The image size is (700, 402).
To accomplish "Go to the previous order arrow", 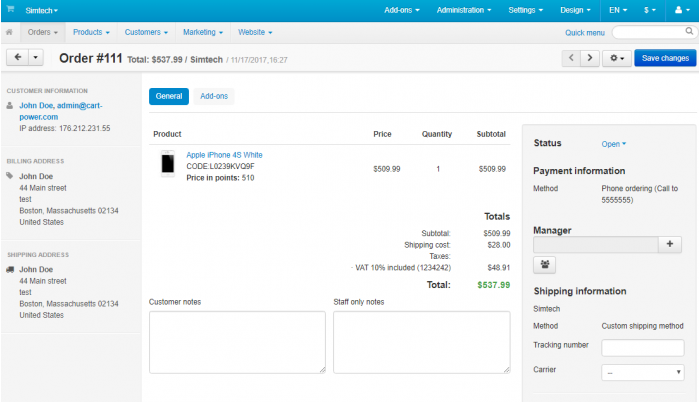I will click(571, 58).
